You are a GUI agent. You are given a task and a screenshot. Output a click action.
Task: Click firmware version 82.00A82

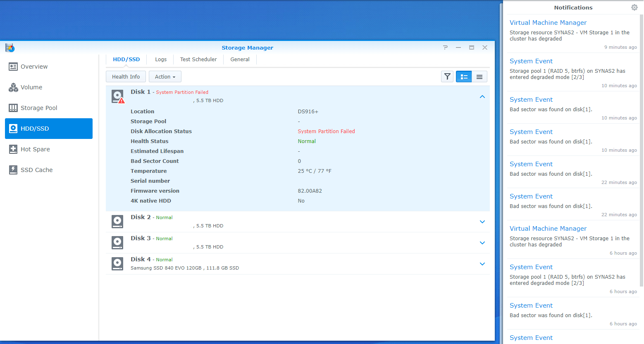[x=310, y=191]
